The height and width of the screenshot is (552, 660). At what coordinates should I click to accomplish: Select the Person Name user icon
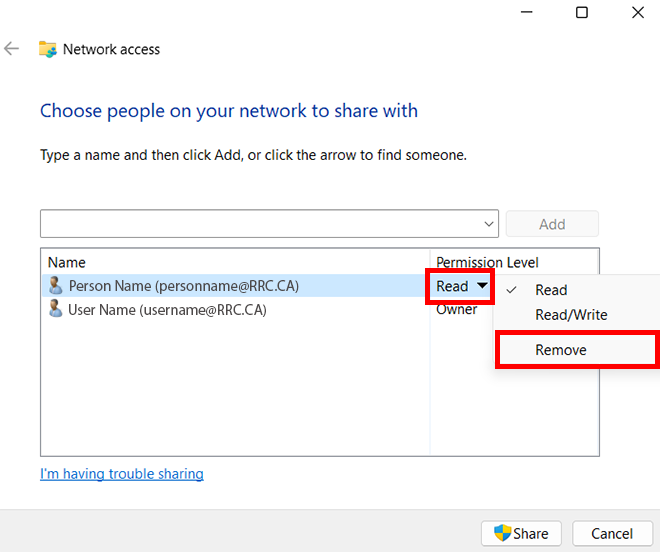click(x=55, y=286)
